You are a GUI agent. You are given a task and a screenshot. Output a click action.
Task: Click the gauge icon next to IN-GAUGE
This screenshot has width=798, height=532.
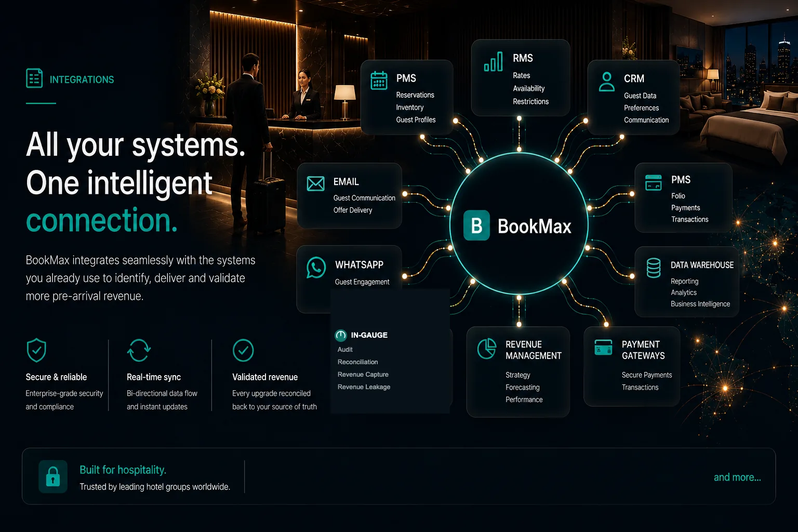[x=341, y=335]
